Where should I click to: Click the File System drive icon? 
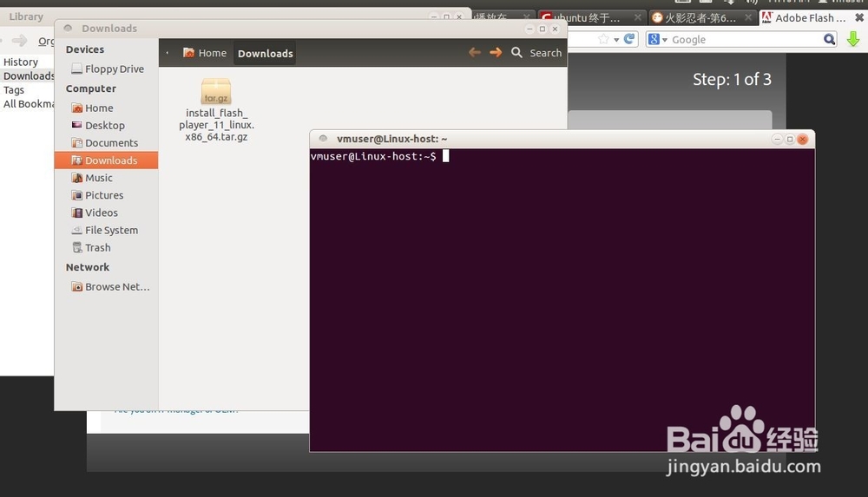(x=77, y=230)
